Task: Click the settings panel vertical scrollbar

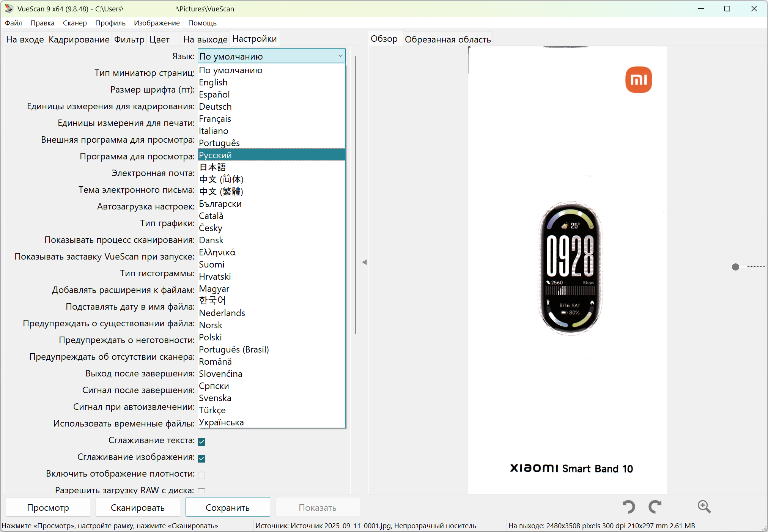Action: [355, 195]
